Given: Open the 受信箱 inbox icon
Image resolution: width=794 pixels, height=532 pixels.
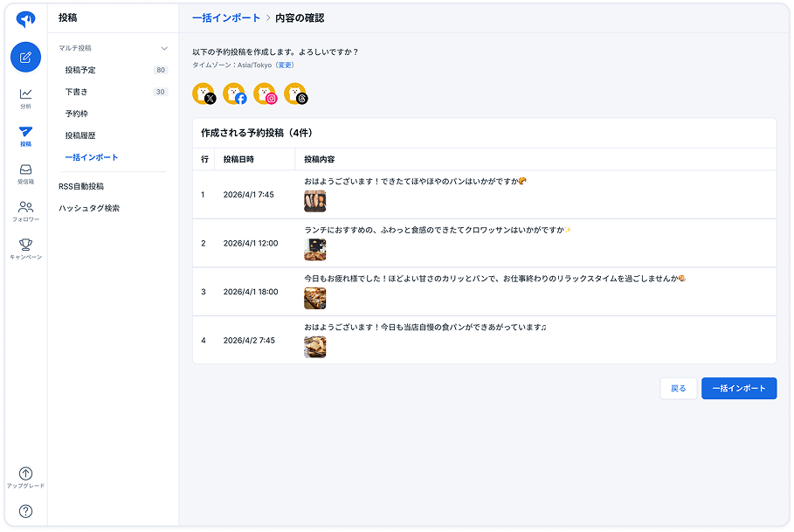Looking at the screenshot, I should tap(25, 172).
